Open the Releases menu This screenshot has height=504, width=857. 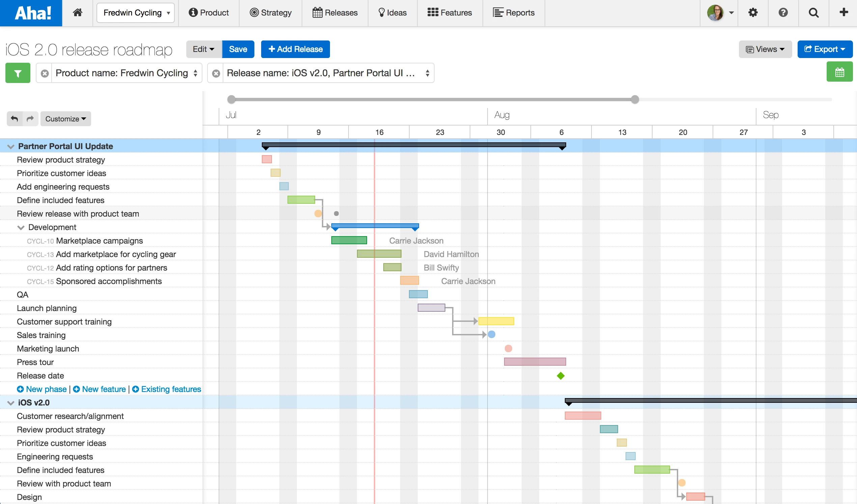click(335, 12)
